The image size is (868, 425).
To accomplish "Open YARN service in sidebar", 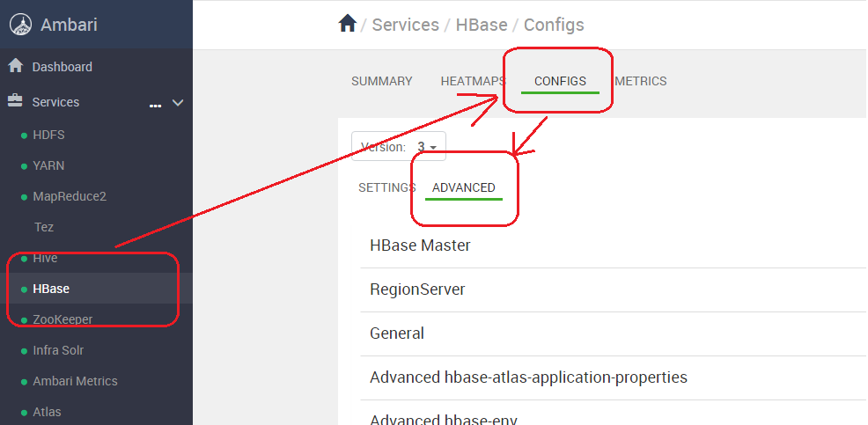I will click(x=48, y=165).
